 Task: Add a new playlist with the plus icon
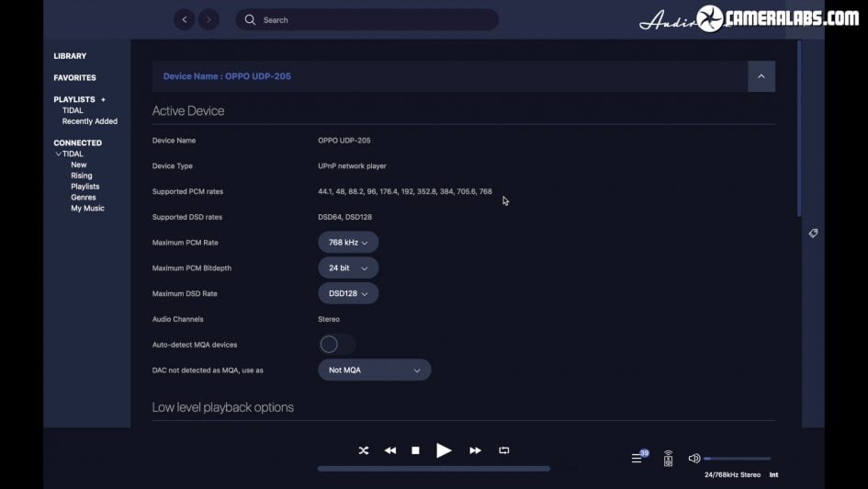pos(103,99)
